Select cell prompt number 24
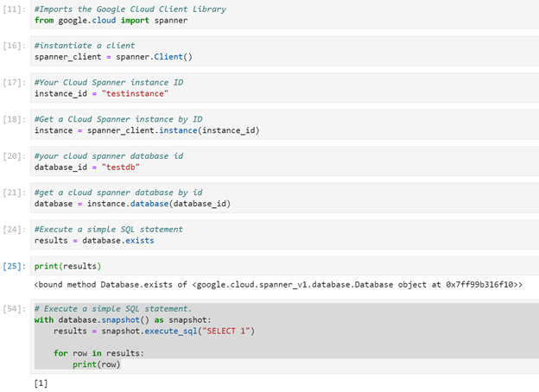This screenshot has width=539, height=392. click(14, 230)
